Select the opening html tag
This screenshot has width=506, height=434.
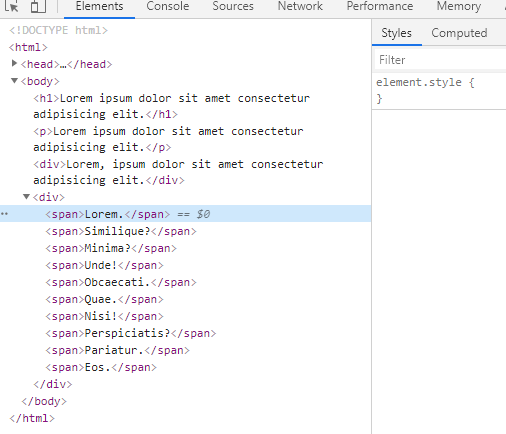coord(28,47)
